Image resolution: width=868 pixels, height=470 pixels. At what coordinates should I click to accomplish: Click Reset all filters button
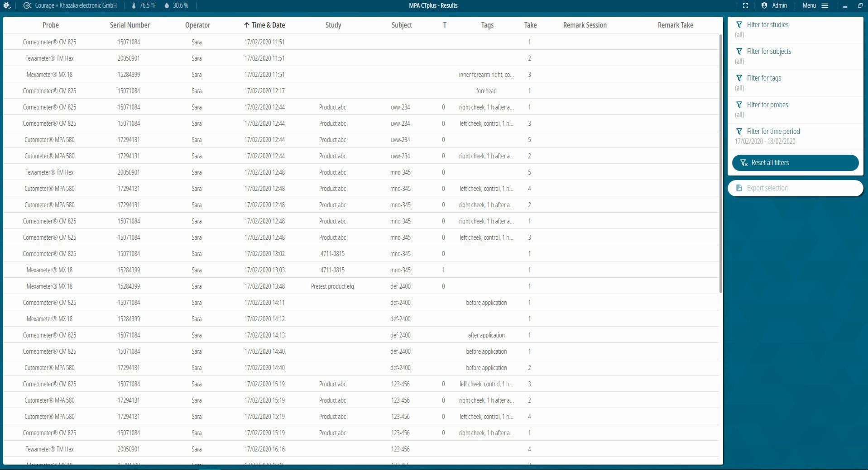[x=795, y=162]
